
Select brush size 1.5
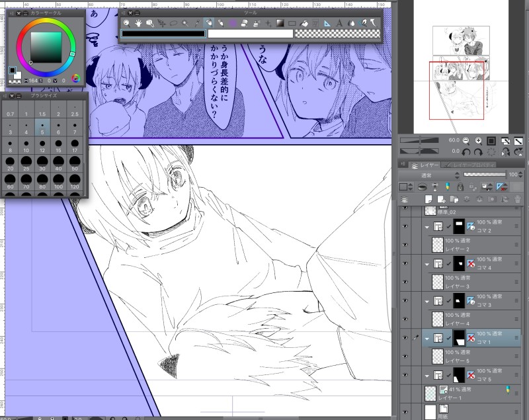coord(42,109)
